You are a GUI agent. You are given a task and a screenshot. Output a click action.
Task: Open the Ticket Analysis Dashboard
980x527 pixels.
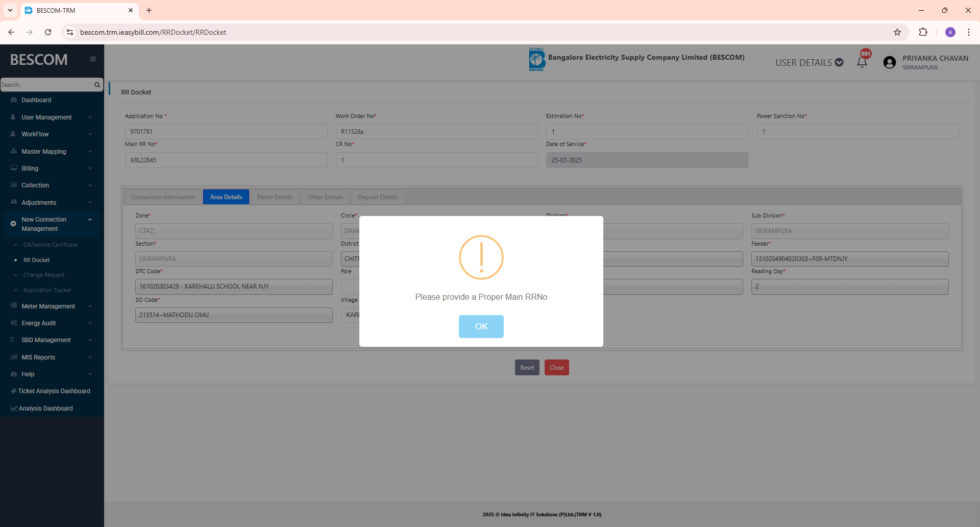point(50,391)
